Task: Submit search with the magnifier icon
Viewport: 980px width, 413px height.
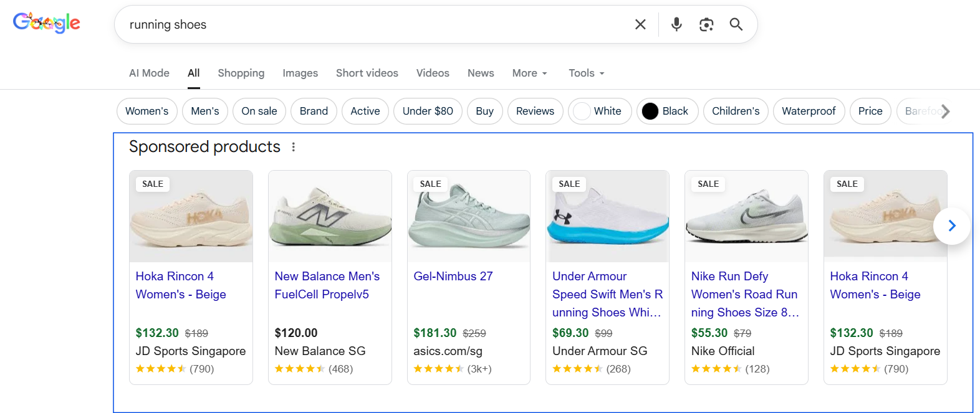Action: [x=736, y=24]
